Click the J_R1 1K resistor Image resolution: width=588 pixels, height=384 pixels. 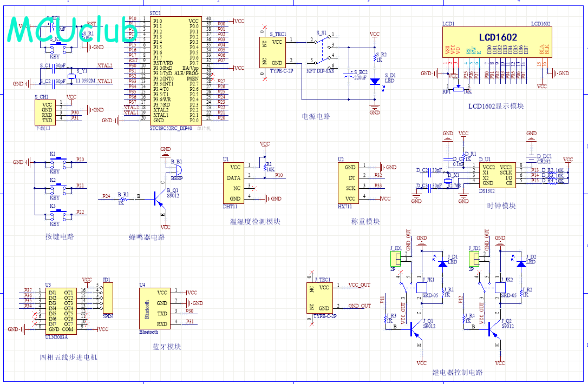(x=443, y=293)
